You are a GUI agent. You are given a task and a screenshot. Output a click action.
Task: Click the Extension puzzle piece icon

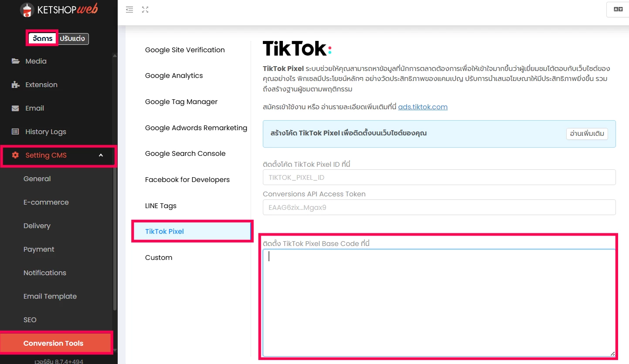tap(15, 84)
